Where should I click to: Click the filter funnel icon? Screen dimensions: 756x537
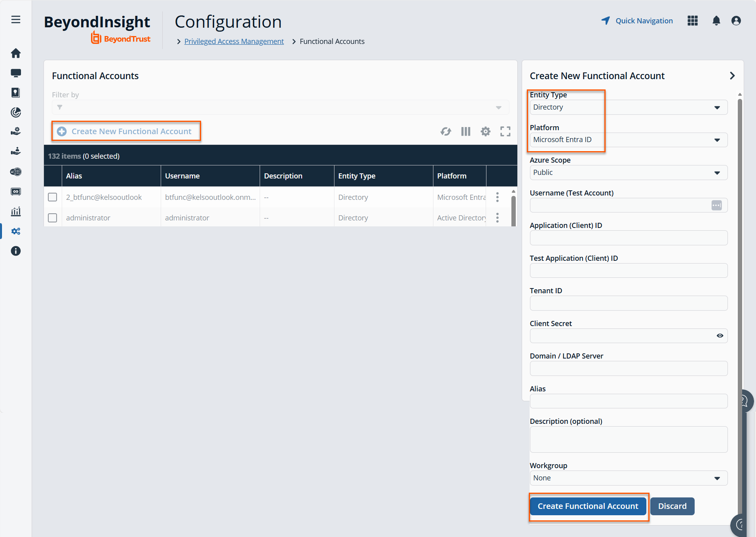[x=60, y=107]
